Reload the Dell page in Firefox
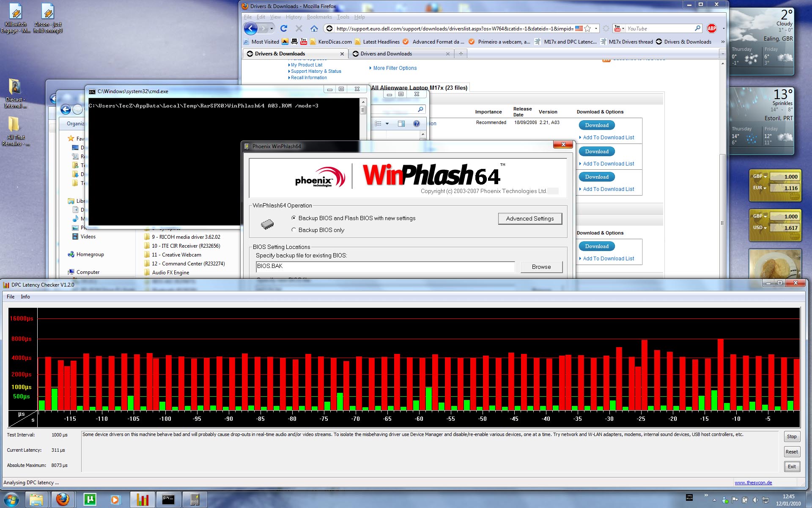Image resolution: width=812 pixels, height=508 pixels. 284,28
